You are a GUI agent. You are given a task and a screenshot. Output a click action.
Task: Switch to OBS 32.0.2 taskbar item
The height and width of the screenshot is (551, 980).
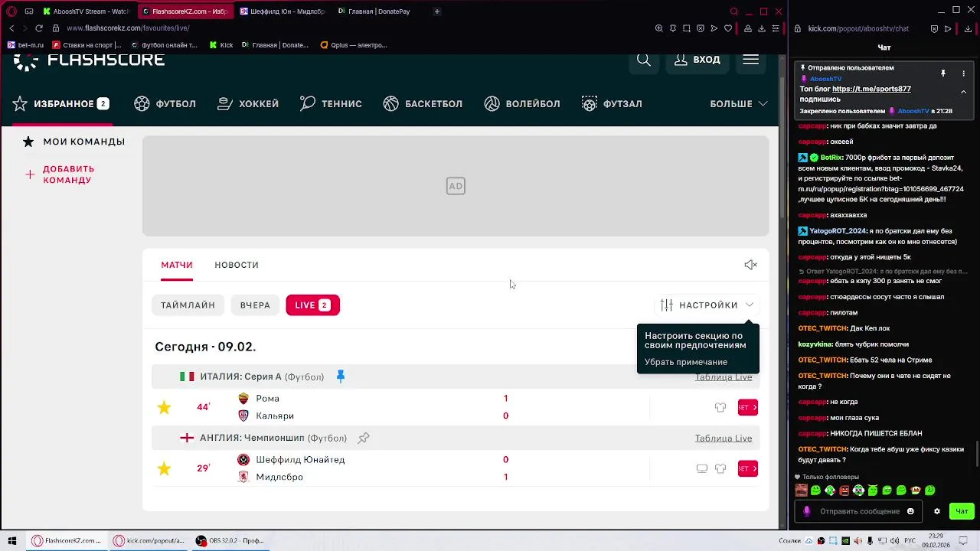click(230, 540)
